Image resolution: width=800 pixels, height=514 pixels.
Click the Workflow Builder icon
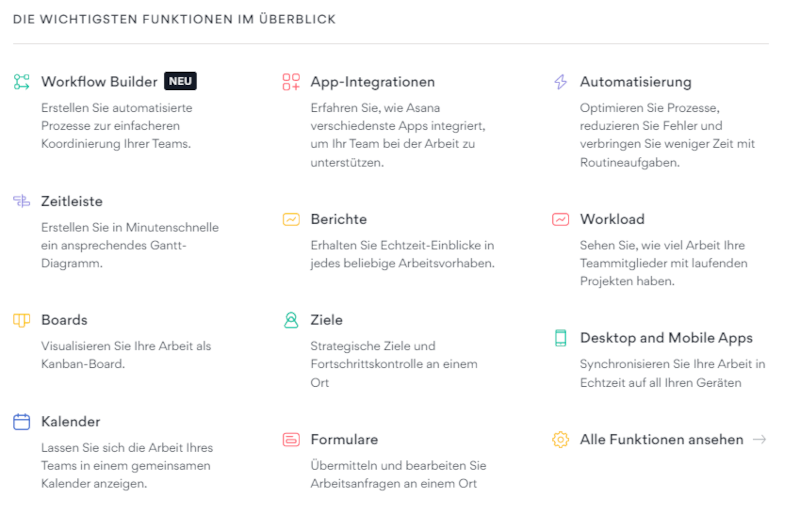pos(22,82)
